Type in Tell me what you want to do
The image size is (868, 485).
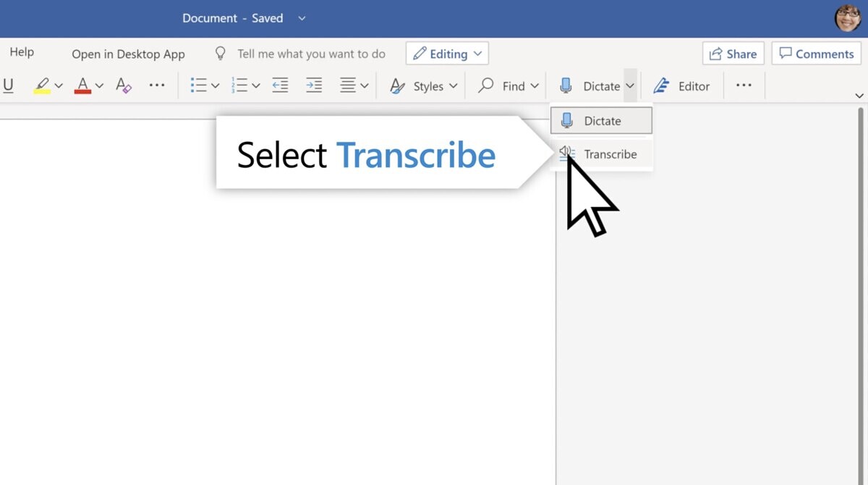(311, 54)
